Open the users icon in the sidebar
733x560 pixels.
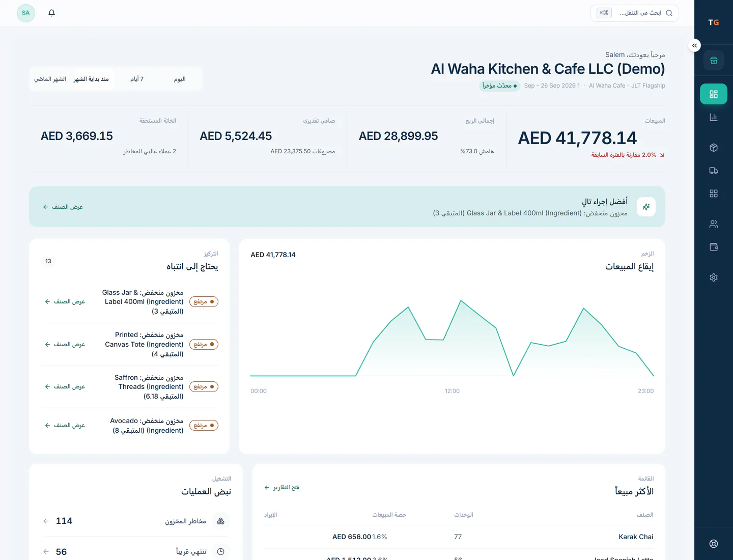[x=714, y=224]
